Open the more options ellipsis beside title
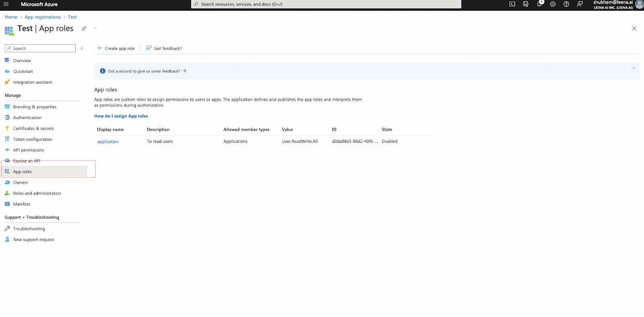The width and height of the screenshot is (644, 317). (x=95, y=28)
